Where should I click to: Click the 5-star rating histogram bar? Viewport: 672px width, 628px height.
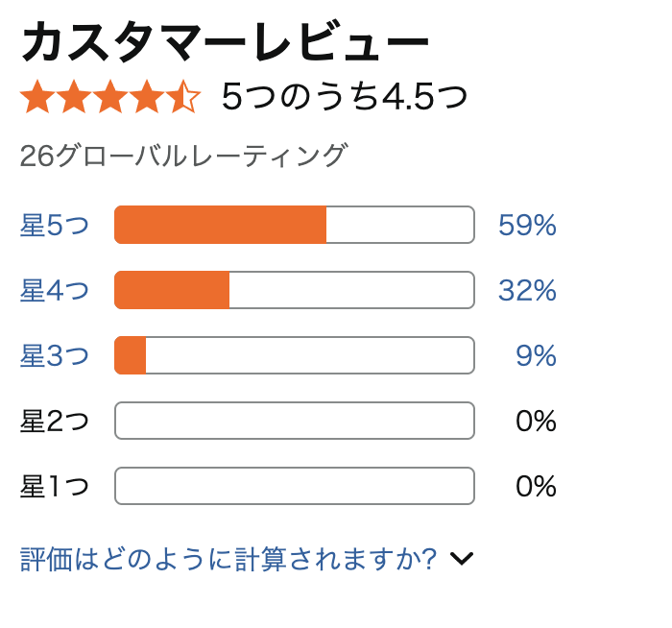(x=294, y=226)
